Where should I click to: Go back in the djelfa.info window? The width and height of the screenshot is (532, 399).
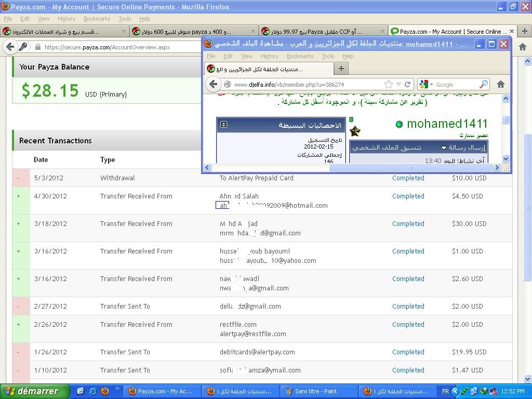coord(213,84)
